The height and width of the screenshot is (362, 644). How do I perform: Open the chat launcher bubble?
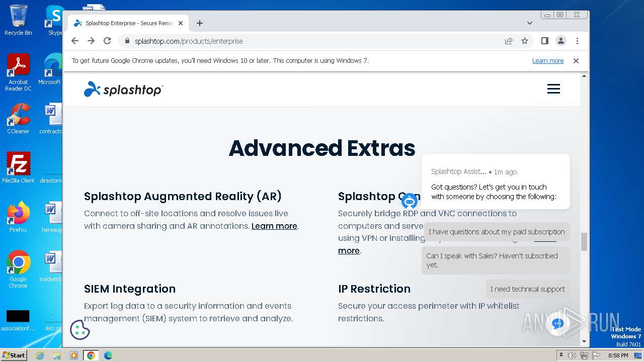tap(557, 324)
